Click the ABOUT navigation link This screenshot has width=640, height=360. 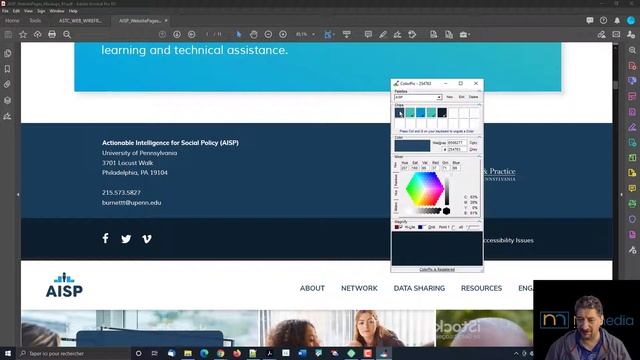(312, 288)
